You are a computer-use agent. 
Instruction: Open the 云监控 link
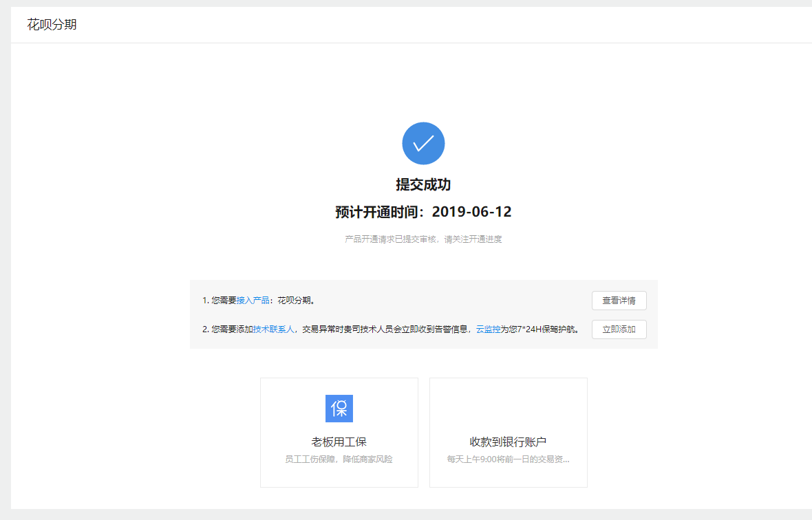point(489,329)
